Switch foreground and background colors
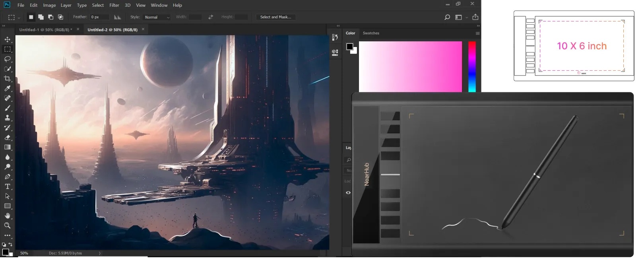 tap(10, 245)
